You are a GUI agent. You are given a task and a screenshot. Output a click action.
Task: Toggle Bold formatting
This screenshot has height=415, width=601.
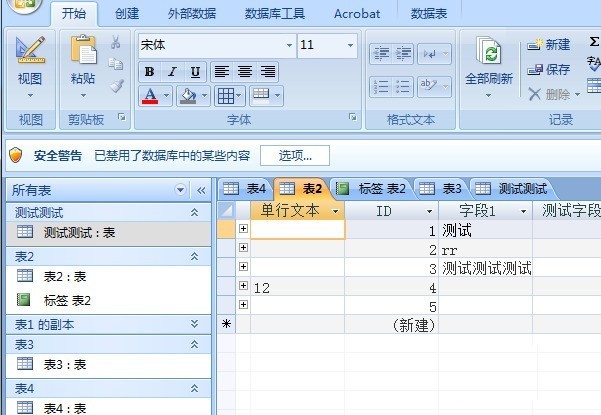(x=149, y=72)
